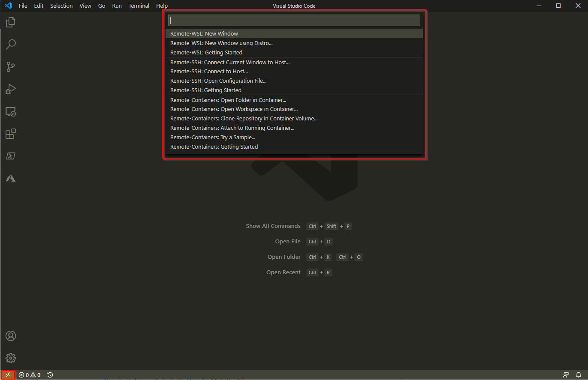This screenshot has height=380, width=588.
Task: Open the PowerShell panel icon
Action: tap(11, 156)
